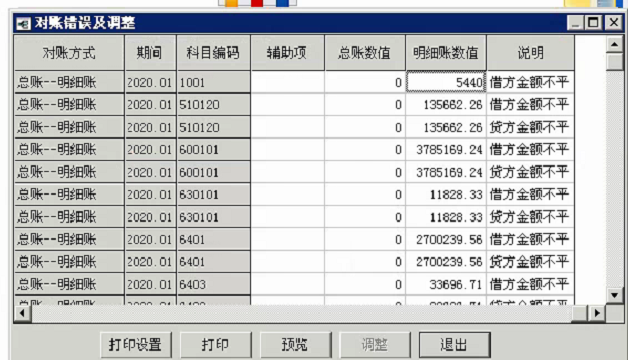Click the horizontal scrollbar right arrow

click(x=597, y=313)
